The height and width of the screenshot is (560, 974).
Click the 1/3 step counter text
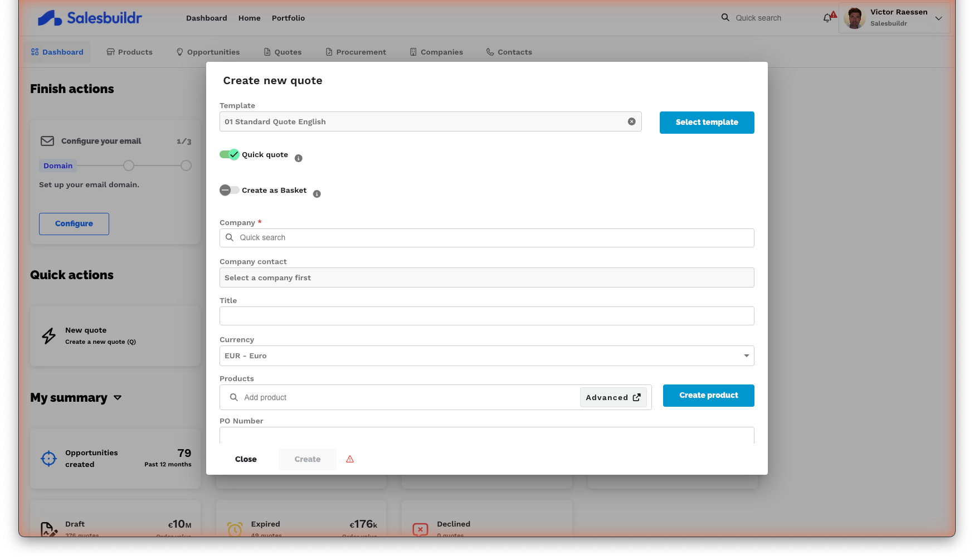[184, 142]
